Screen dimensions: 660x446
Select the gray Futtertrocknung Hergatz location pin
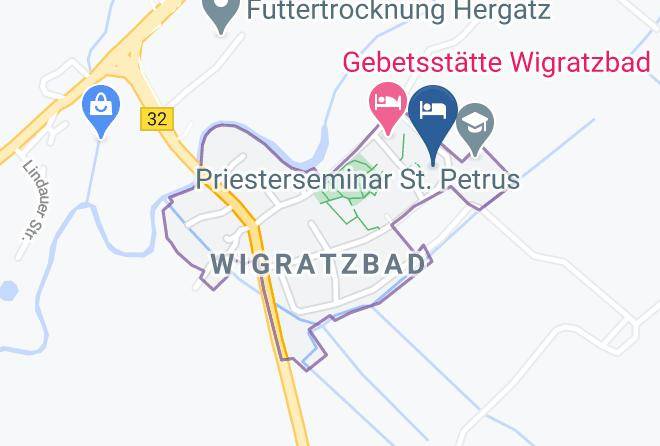[221, 15]
